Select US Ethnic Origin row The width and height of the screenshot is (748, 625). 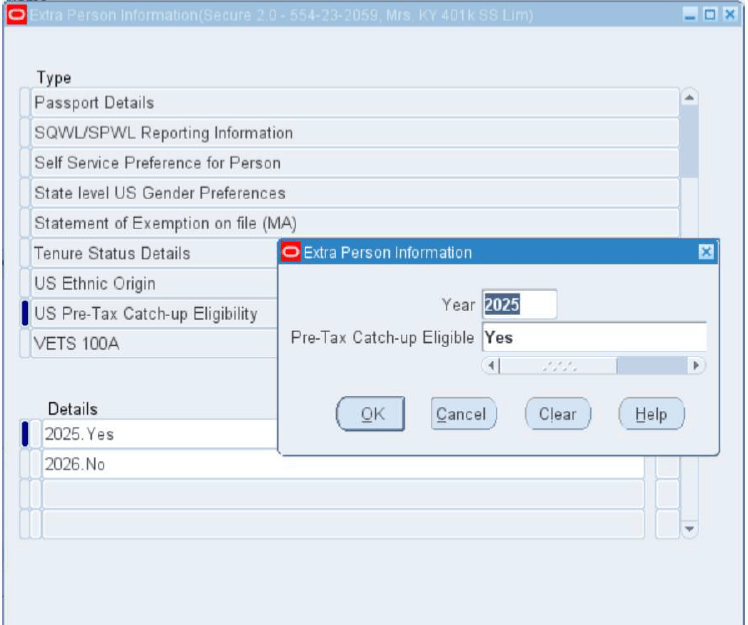click(155, 283)
